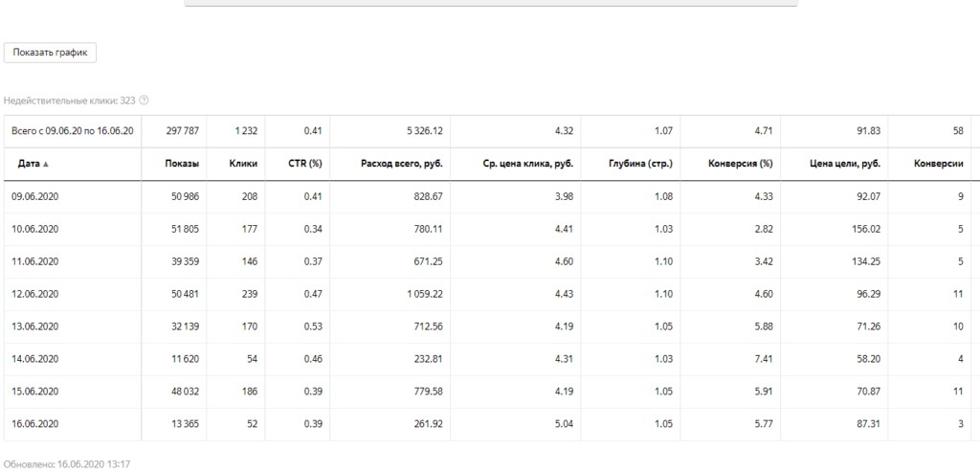The width and height of the screenshot is (980, 472).
Task: Click the invalid clicks help question icon
Action: pyautogui.click(x=144, y=100)
